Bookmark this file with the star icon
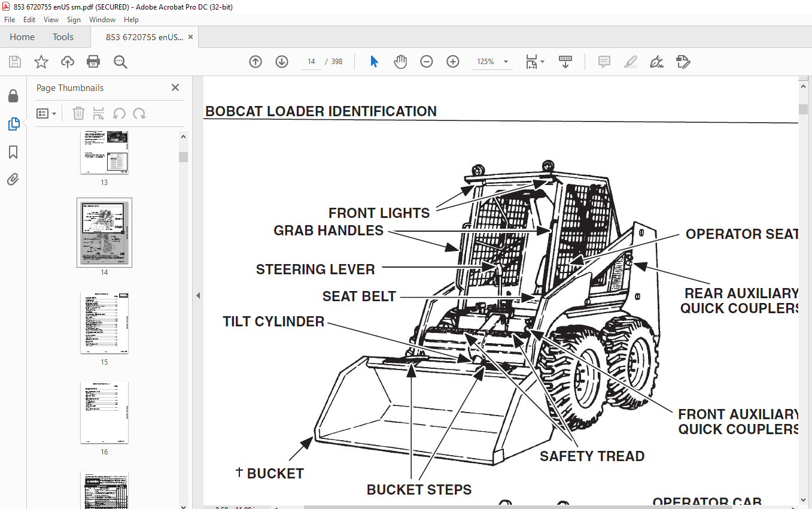Image resolution: width=812 pixels, height=509 pixels. point(41,62)
